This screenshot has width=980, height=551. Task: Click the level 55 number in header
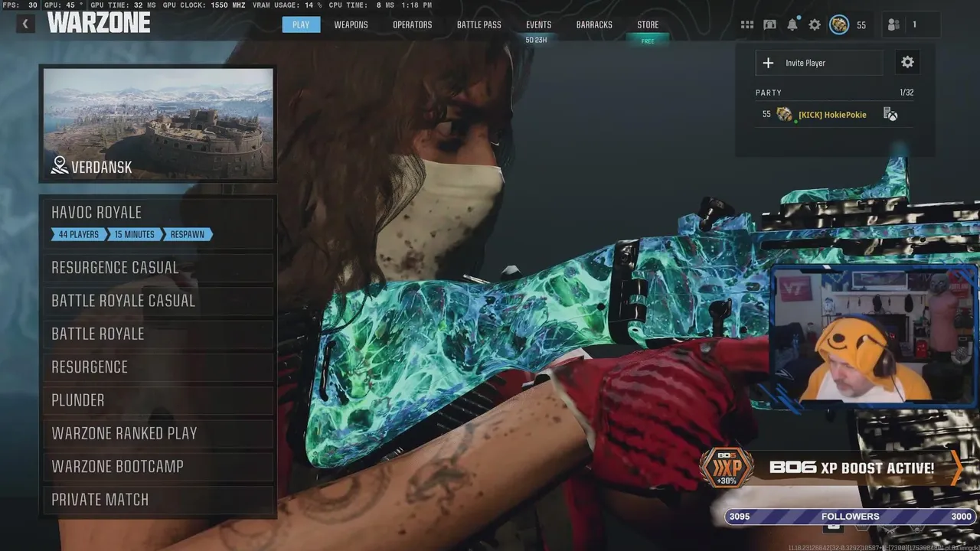point(861,25)
